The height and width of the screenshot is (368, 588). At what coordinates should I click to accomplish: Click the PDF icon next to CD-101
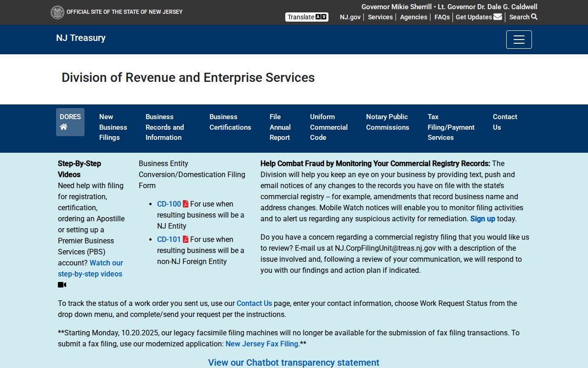(x=186, y=239)
